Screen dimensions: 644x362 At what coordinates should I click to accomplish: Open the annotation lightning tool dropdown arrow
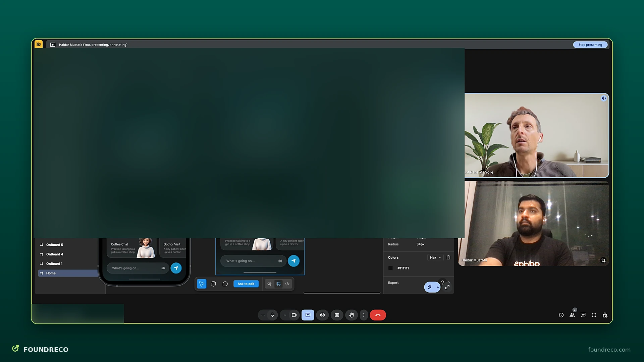(438, 287)
